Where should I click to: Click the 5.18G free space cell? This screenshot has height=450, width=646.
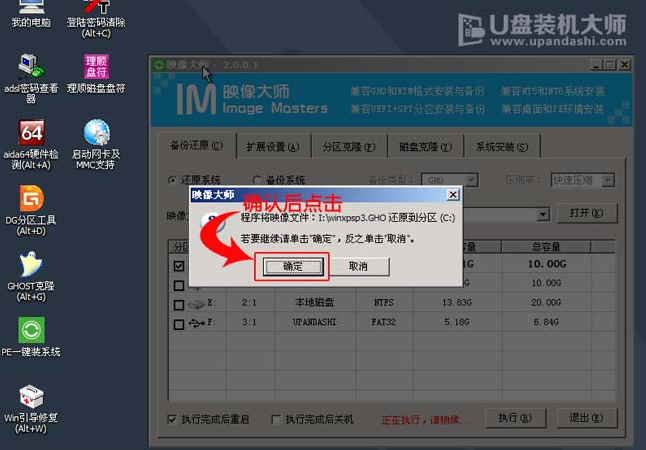tap(456, 322)
